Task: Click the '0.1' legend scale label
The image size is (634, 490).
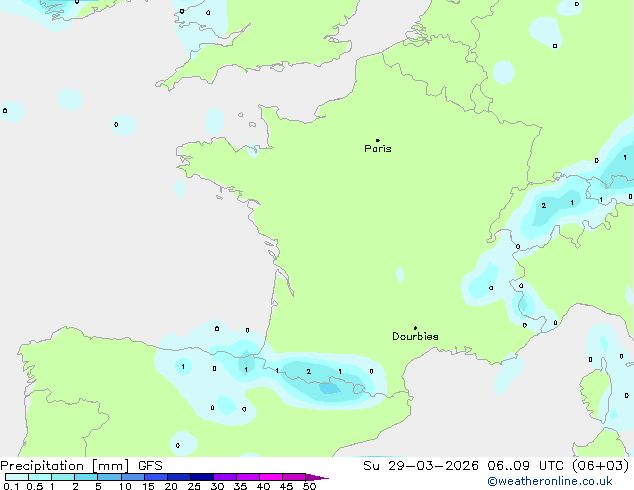Action: (x=11, y=486)
